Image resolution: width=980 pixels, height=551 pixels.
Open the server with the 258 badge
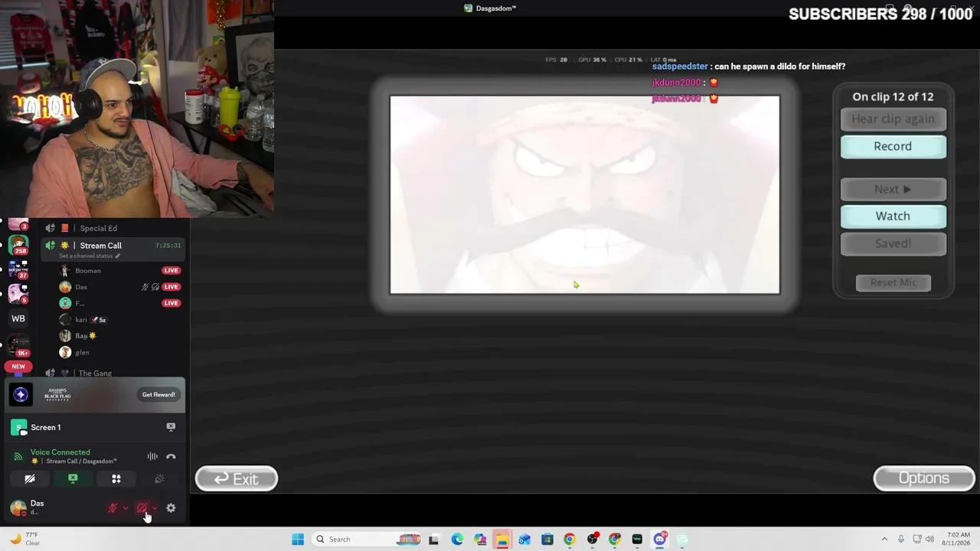point(18,246)
